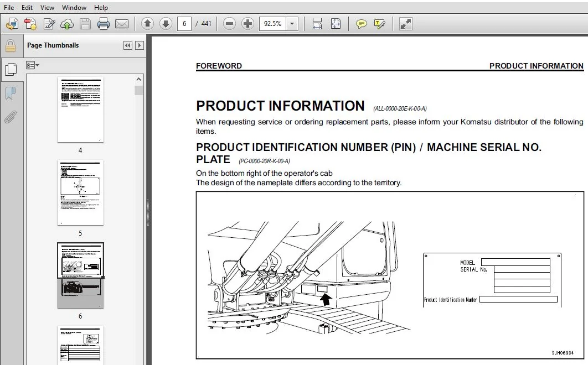Click the fit width scrolling icon
This screenshot has width=588, height=365.
tap(317, 24)
